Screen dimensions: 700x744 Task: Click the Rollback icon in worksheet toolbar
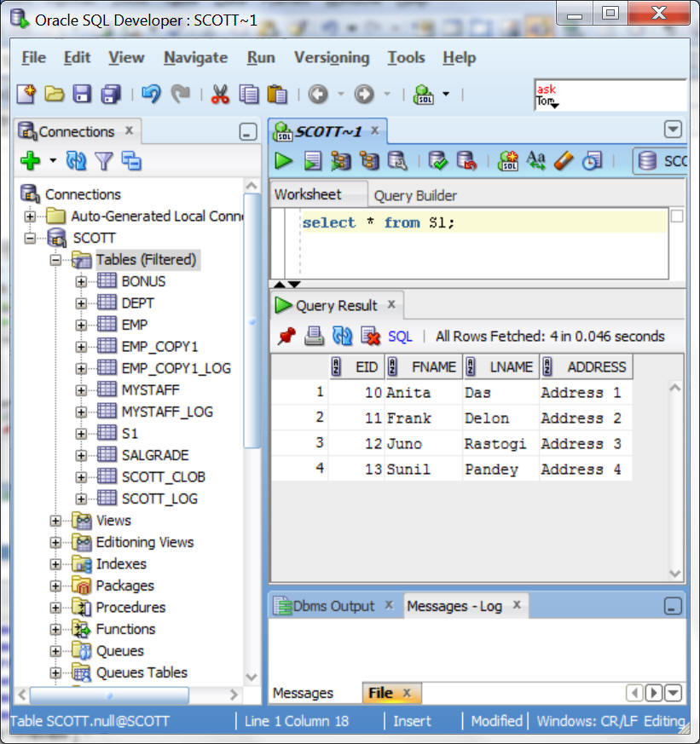coord(466,160)
